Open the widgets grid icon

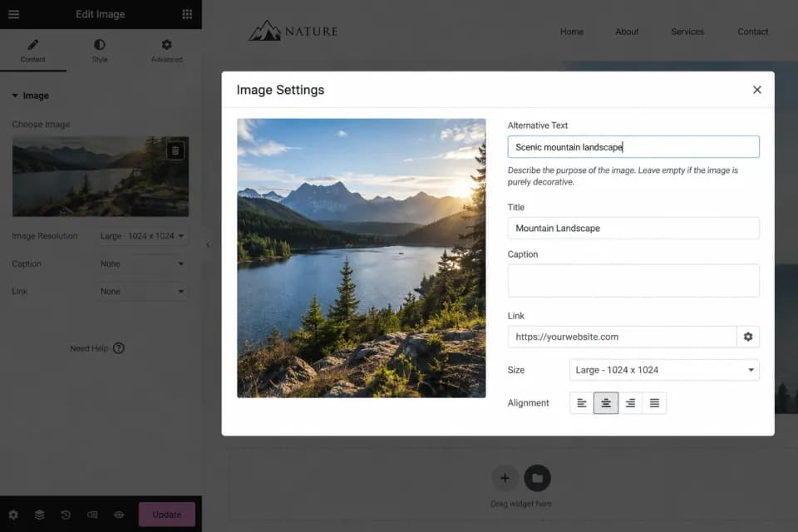click(187, 14)
